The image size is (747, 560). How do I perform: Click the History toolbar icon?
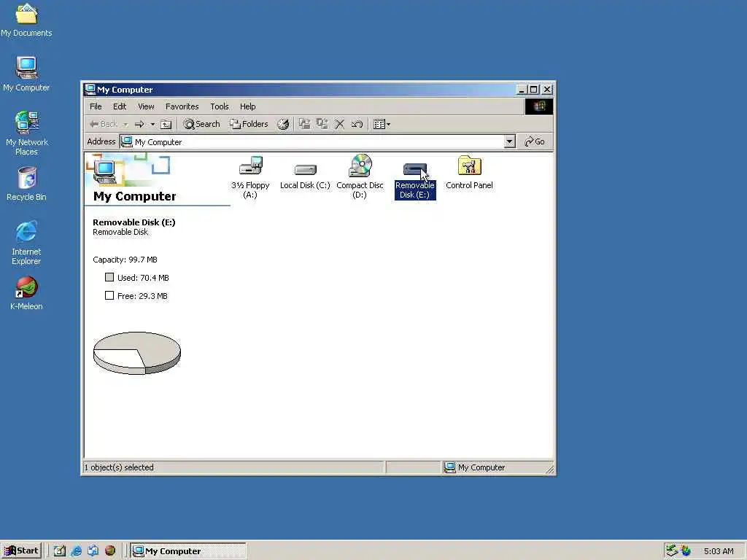tap(283, 124)
